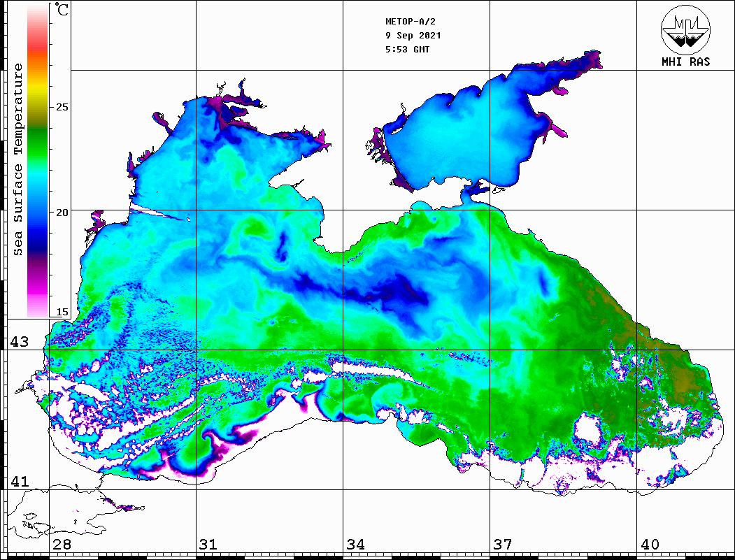Click longitude label '28'
The height and width of the screenshot is (560, 735).
(62, 544)
